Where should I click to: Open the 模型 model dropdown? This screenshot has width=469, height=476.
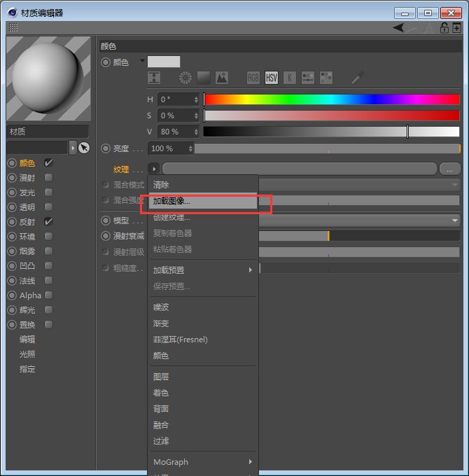[x=360, y=220]
